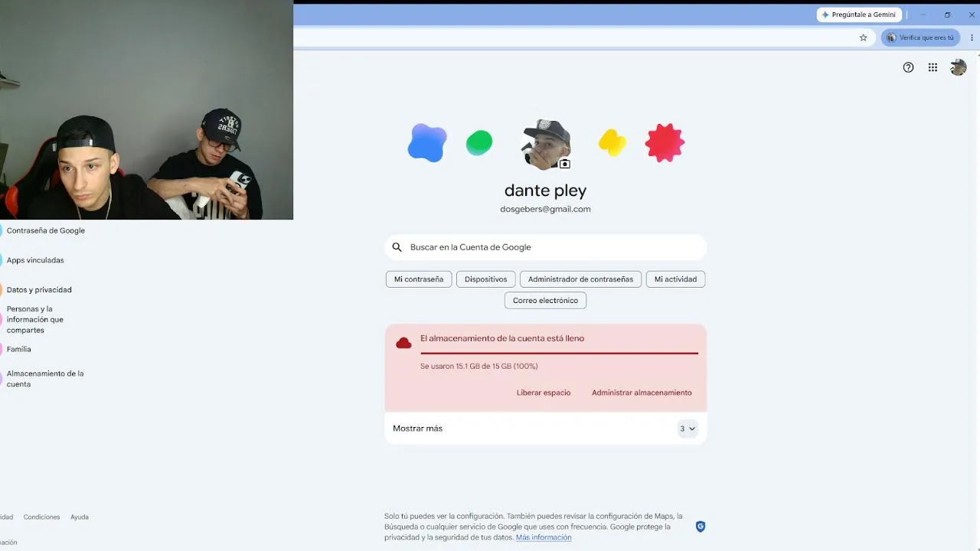The width and height of the screenshot is (980, 551).
Task: Select the Correo electrónico chip
Action: coord(545,301)
